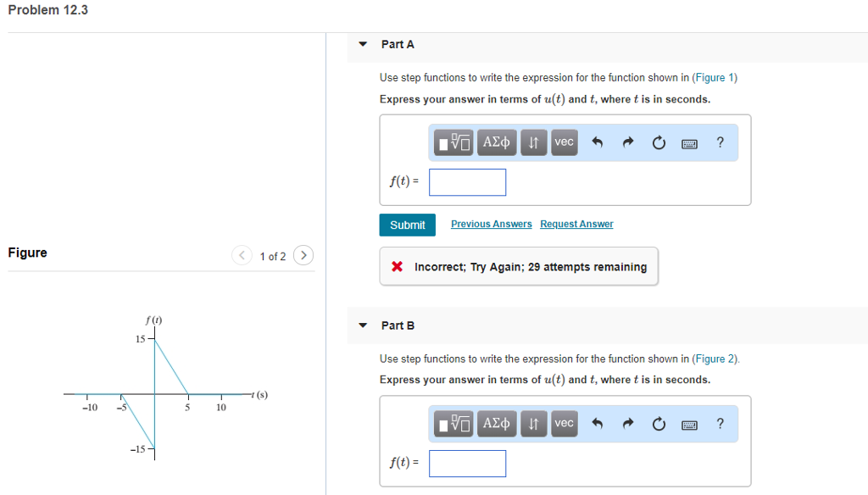Select the vec icon in Part B toolbar
868x495 pixels.
(x=564, y=424)
